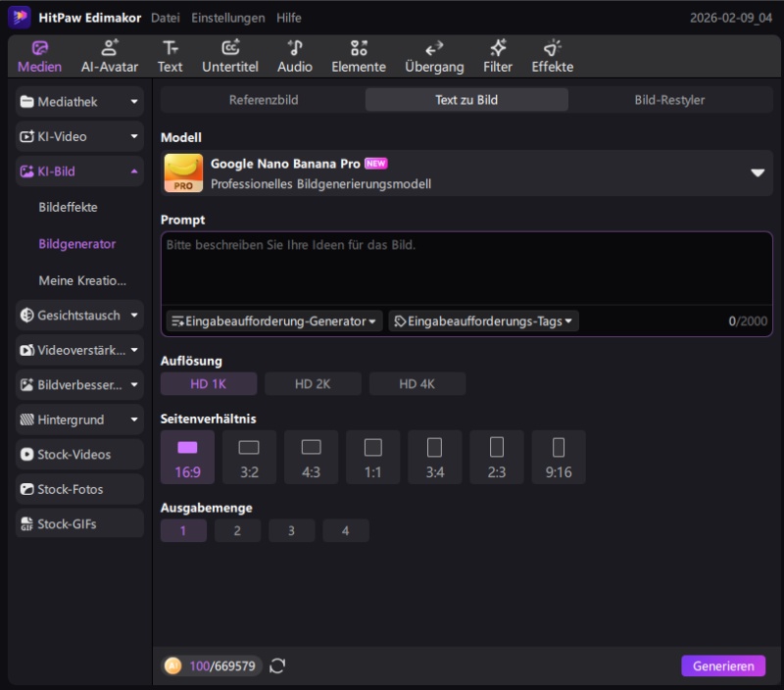Open the Elemente panel icon
This screenshot has width=784, height=690.
359,56
